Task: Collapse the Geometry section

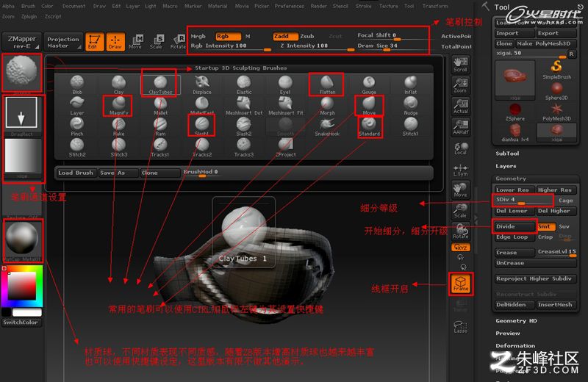Action: click(x=511, y=179)
